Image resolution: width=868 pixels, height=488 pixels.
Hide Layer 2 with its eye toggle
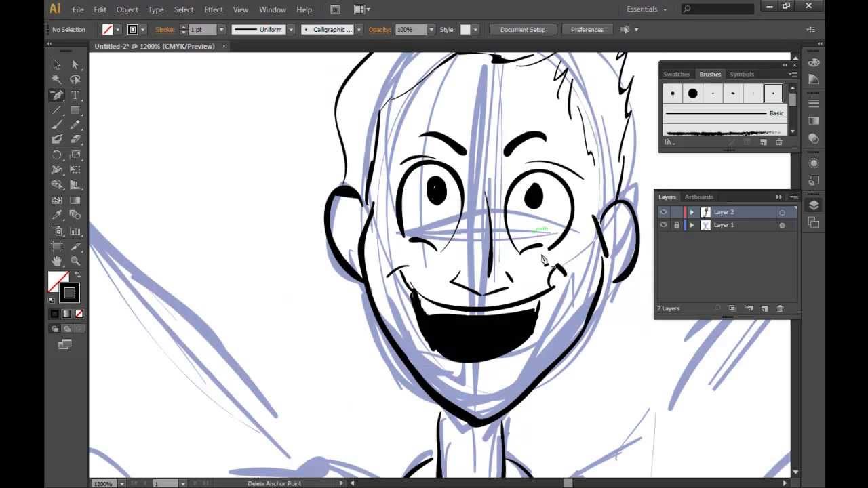click(x=664, y=212)
